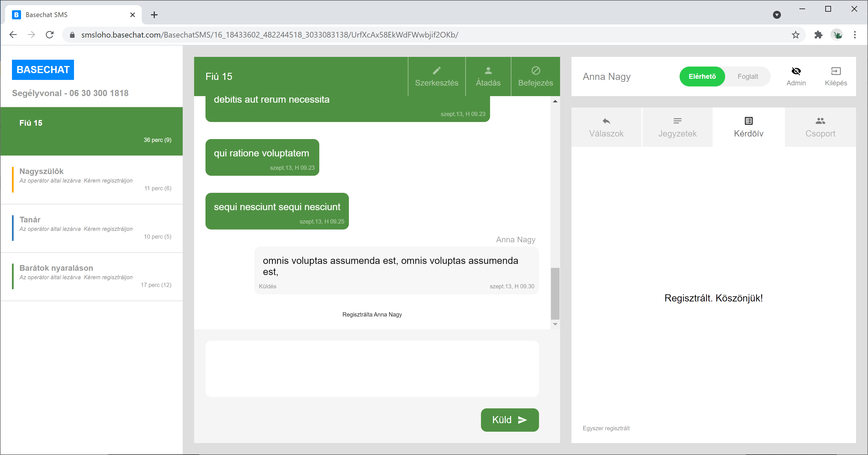Bookmark this page with the star icon
Screen dimensions: 868x455
pyautogui.click(x=795, y=35)
